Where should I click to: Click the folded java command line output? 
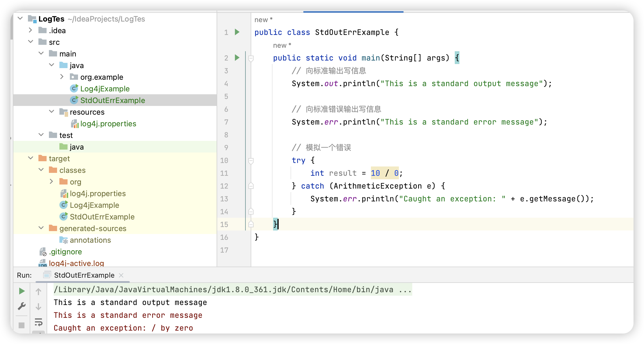pyautogui.click(x=232, y=290)
